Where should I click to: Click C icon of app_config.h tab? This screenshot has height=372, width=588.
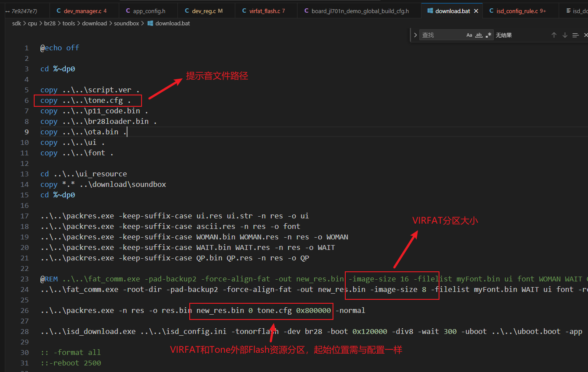[128, 11]
